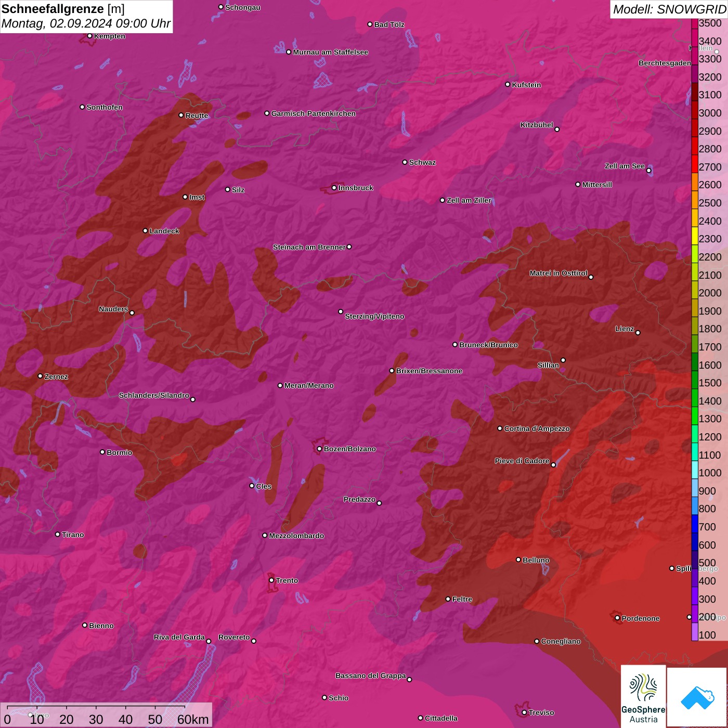Click the Kufstein location dot

508,84
